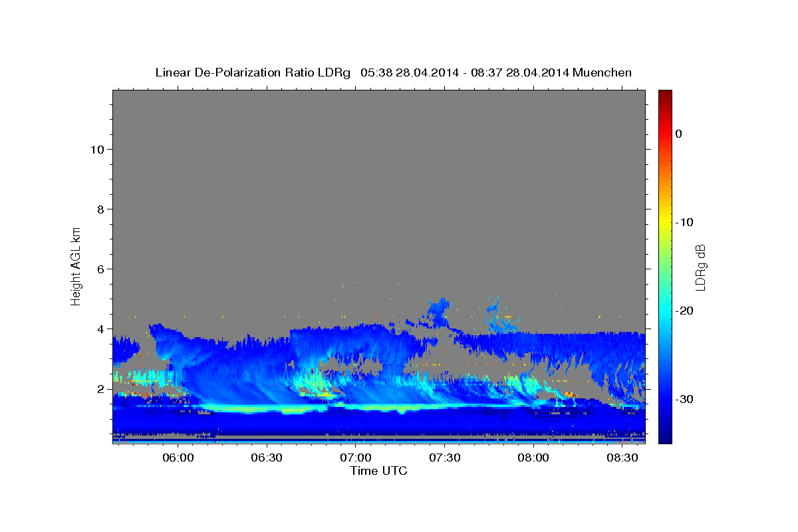The image size is (798, 532).
Task: Click the 06:30 time tick label
Action: click(267, 458)
